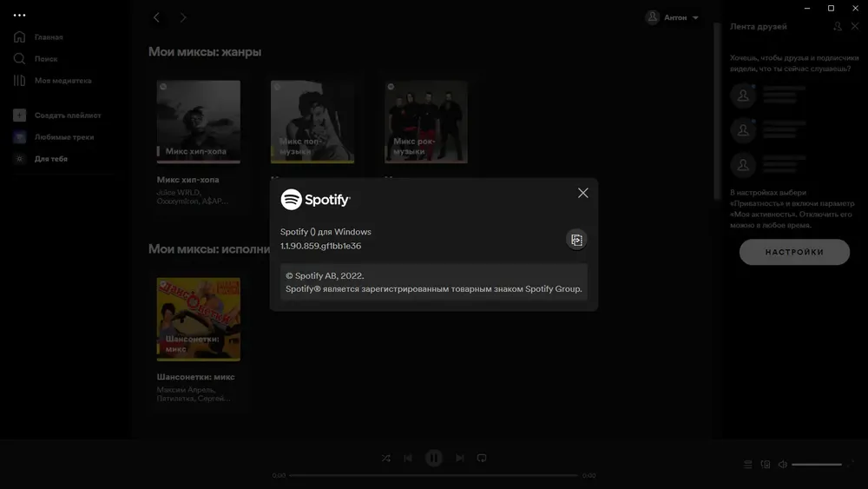Screen dimensions: 868x489
Task: Adjust the volume slider
Action: click(x=817, y=464)
